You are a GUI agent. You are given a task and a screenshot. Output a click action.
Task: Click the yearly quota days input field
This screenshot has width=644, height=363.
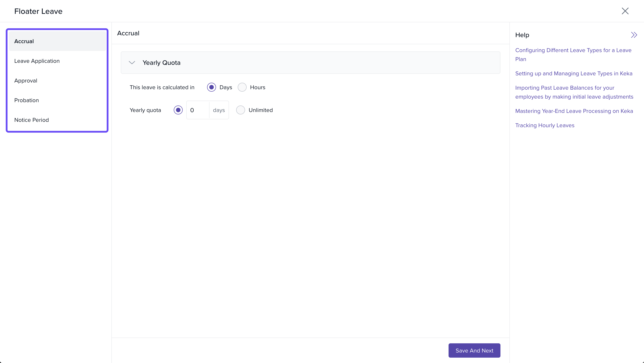tap(197, 110)
